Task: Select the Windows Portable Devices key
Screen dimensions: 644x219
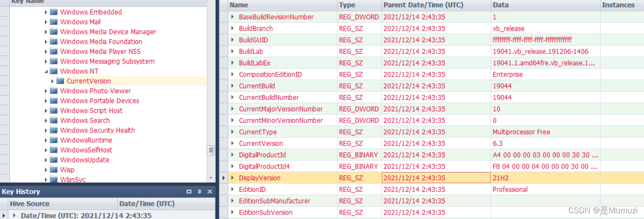Action: coord(100,101)
